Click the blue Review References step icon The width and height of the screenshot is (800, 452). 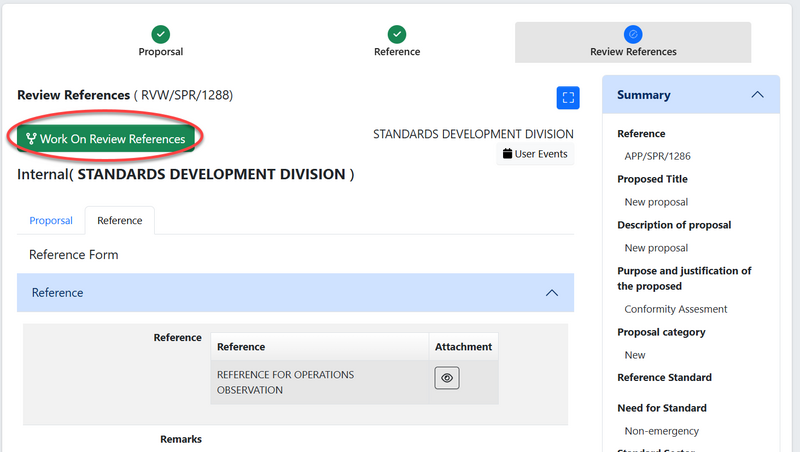coord(632,34)
